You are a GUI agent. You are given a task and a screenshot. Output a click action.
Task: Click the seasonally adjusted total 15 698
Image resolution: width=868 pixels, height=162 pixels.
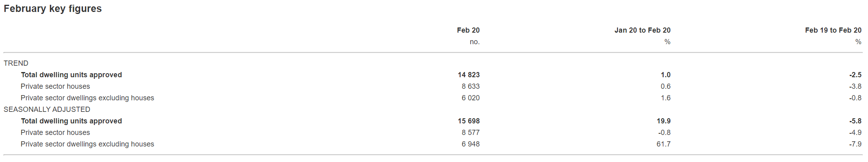click(468, 121)
